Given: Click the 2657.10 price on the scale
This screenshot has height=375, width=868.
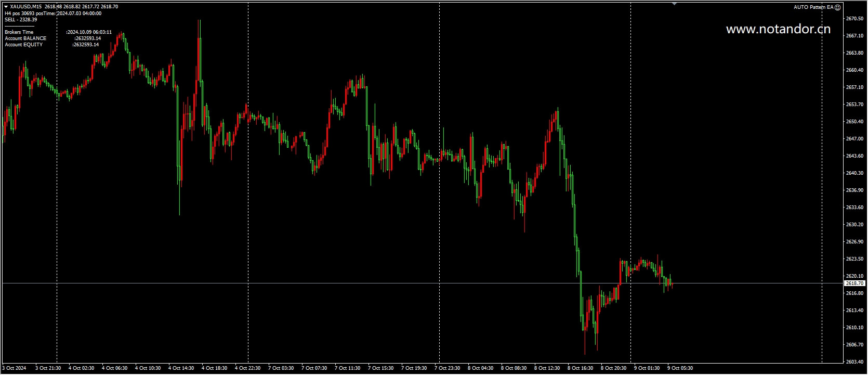Looking at the screenshot, I should [x=855, y=87].
